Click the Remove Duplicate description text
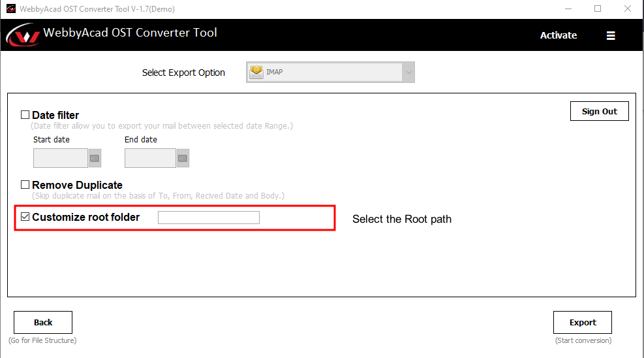Viewport: 644px width, 358px height. pos(158,195)
